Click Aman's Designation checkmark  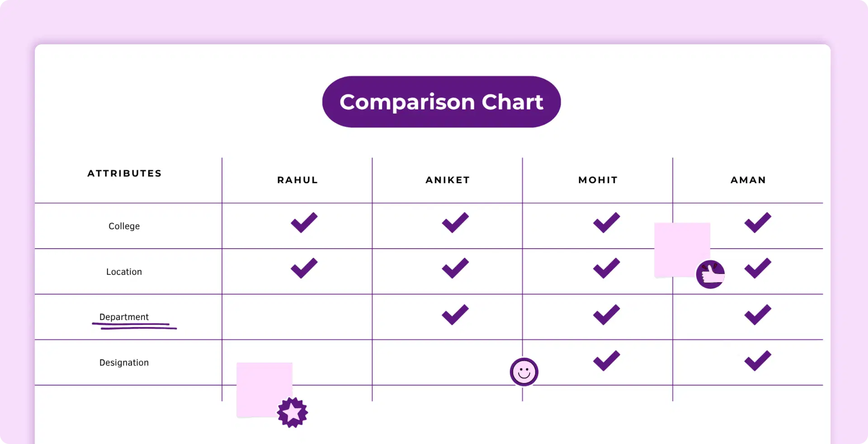pos(758,361)
